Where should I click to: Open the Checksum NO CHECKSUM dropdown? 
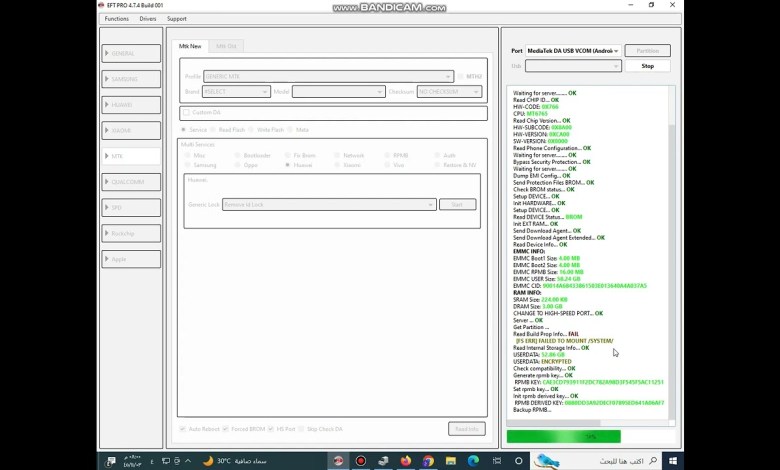(x=450, y=91)
